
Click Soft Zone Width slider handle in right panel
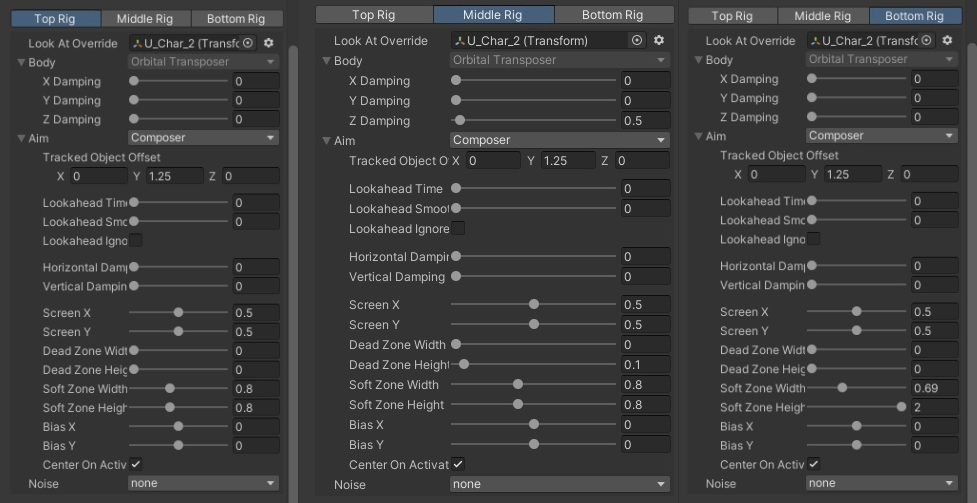click(842, 388)
